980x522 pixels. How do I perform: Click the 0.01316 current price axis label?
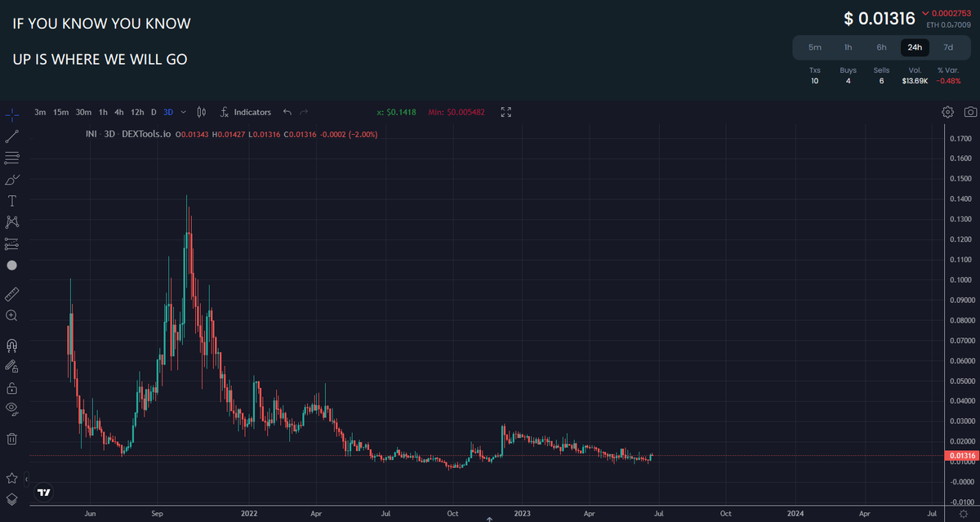pyautogui.click(x=961, y=455)
